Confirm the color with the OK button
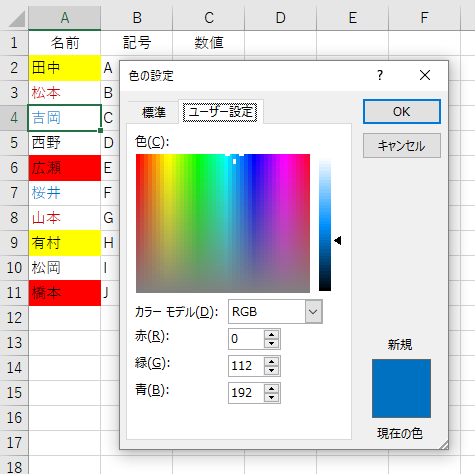Image resolution: width=475 pixels, height=474 pixels. pyautogui.click(x=402, y=112)
